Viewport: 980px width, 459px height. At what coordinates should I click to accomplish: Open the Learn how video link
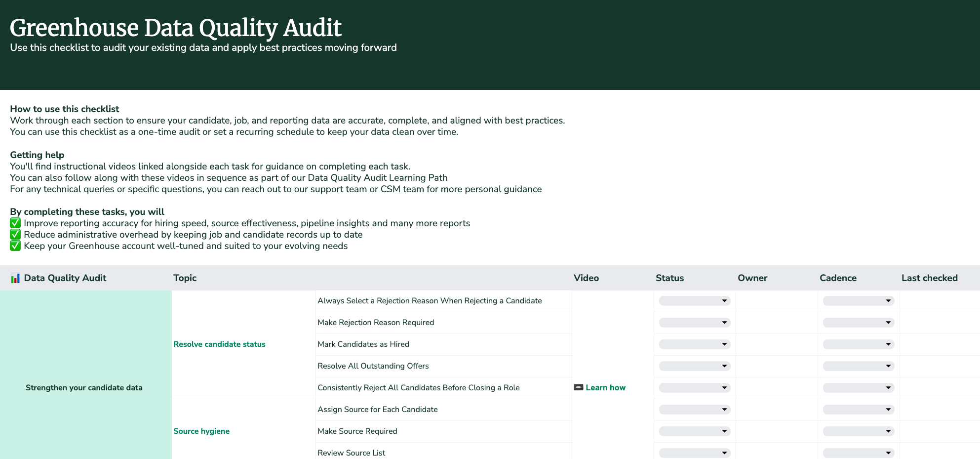(x=605, y=388)
